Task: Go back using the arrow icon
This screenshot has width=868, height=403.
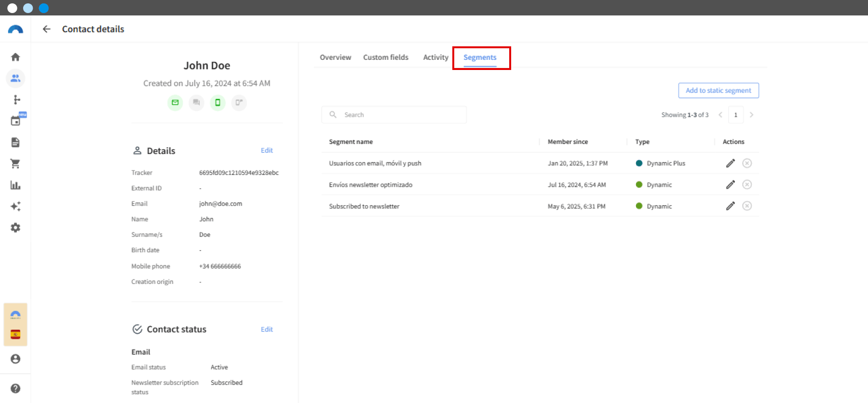Action: pyautogui.click(x=46, y=29)
